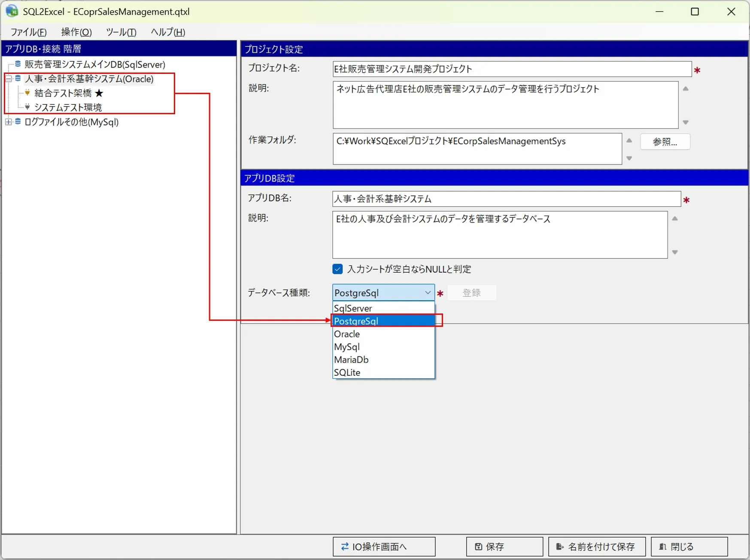Click the アプリDB・接続 階層 panel header

[119, 49]
